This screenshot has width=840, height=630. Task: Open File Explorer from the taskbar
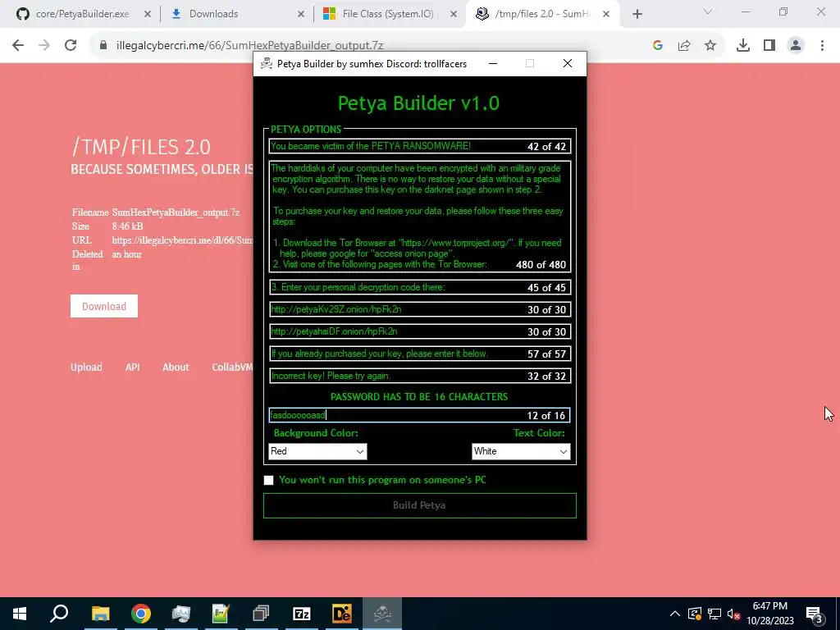tap(100, 614)
